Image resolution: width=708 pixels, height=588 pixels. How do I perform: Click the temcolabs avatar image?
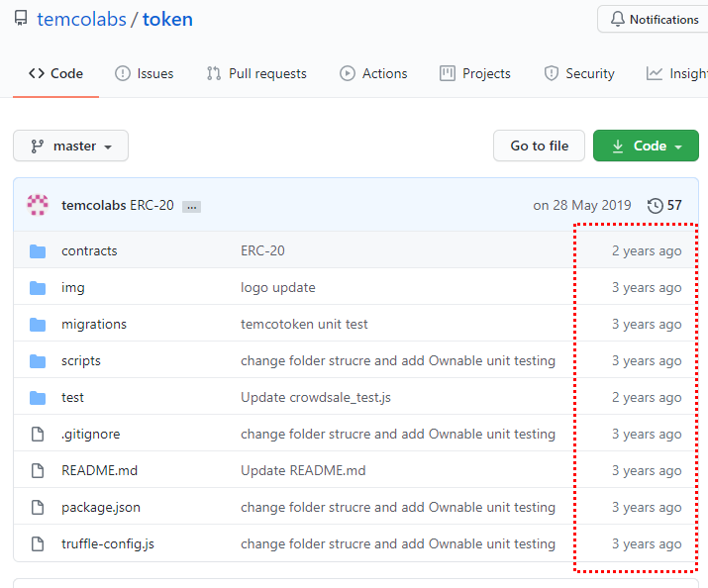tap(38, 205)
